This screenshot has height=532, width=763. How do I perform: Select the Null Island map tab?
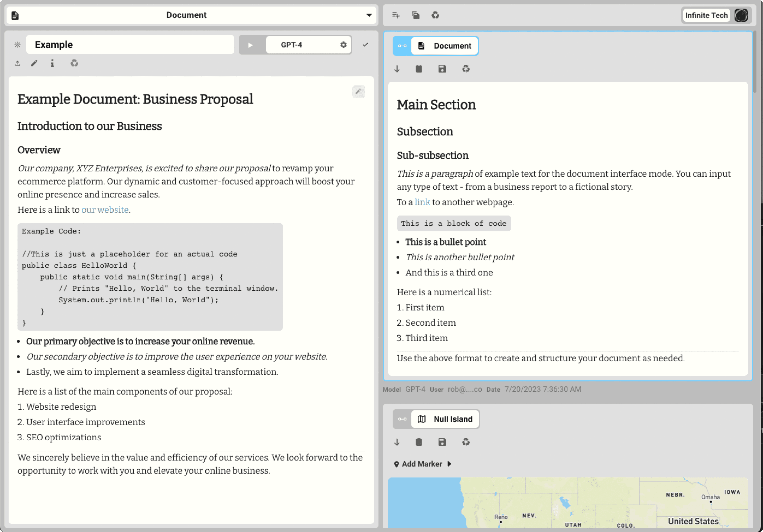[x=445, y=419]
